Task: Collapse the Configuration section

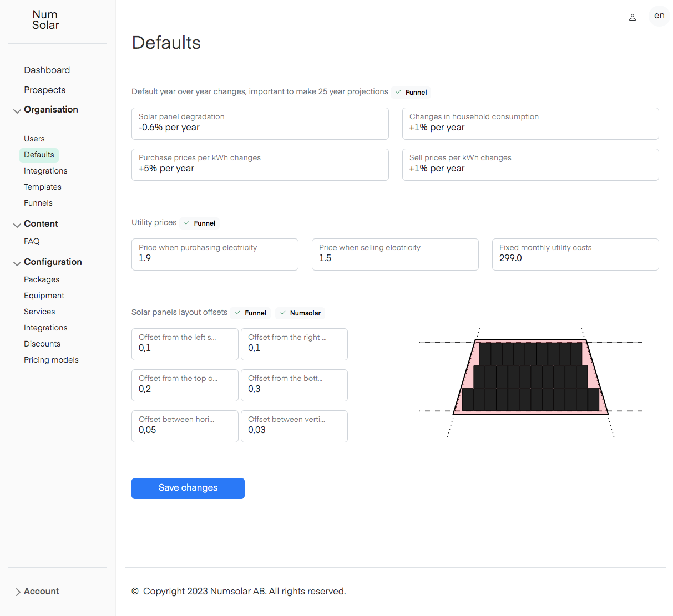Action: (x=48, y=262)
